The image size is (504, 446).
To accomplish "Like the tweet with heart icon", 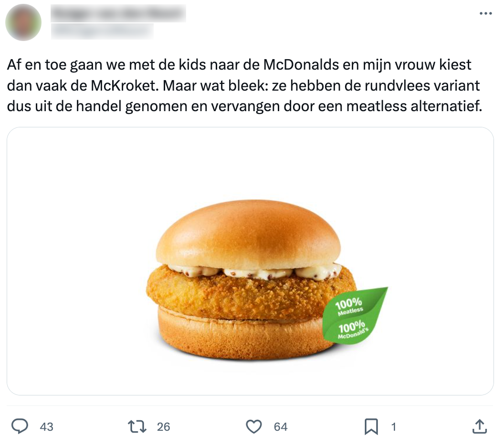I will point(254,426).
